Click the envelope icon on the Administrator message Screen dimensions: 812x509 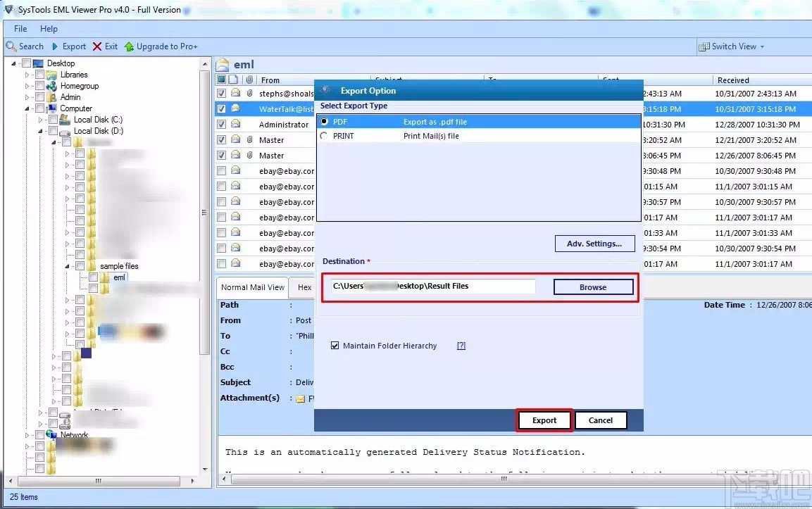pos(235,124)
